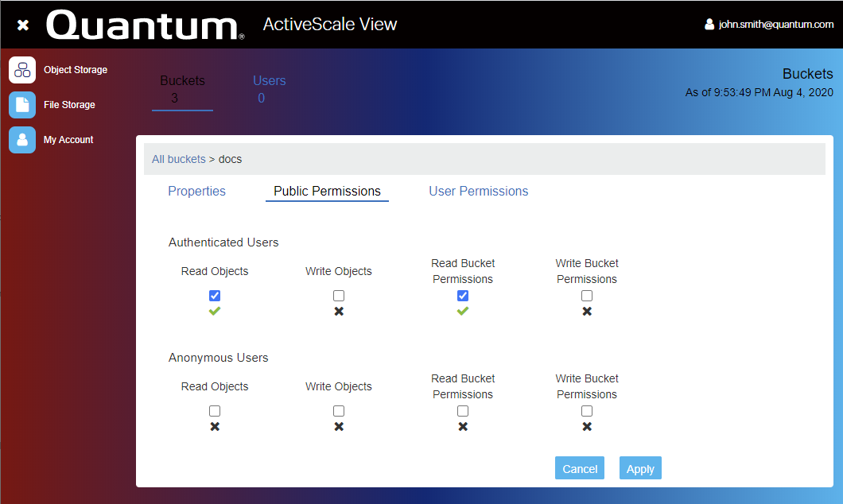This screenshot has width=843, height=504.
Task: Switch to the User Permissions tab
Action: pyautogui.click(x=478, y=192)
